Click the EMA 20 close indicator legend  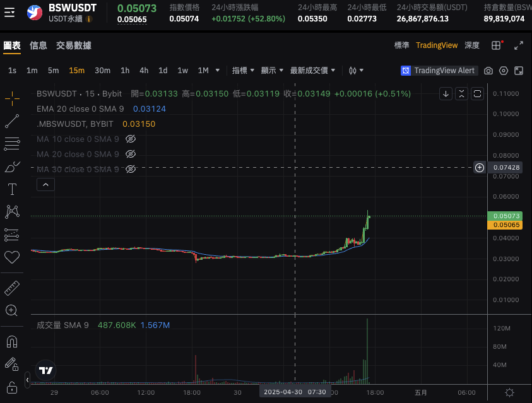80,109
